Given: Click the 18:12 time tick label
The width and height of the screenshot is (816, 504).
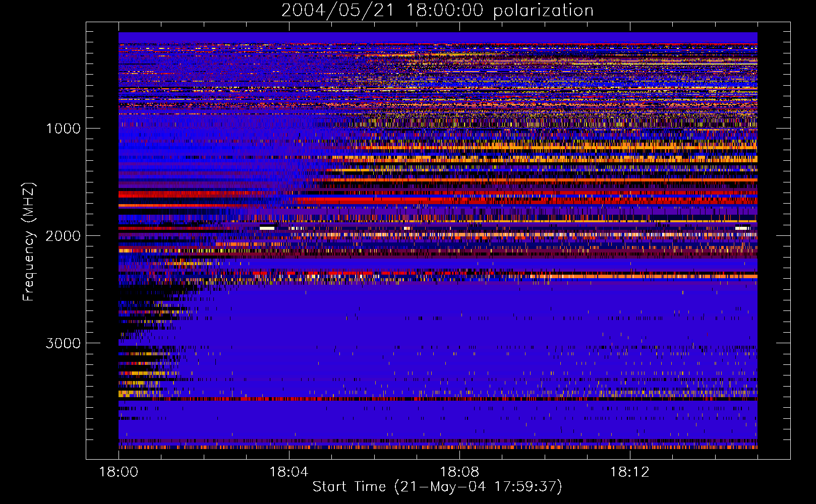Looking at the screenshot, I should 629,472.
